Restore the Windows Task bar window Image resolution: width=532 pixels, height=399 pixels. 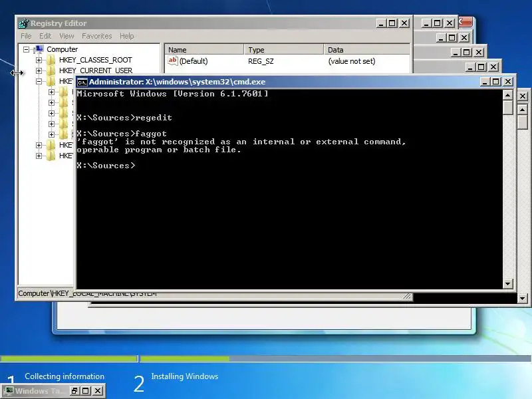pyautogui.click(x=74, y=391)
